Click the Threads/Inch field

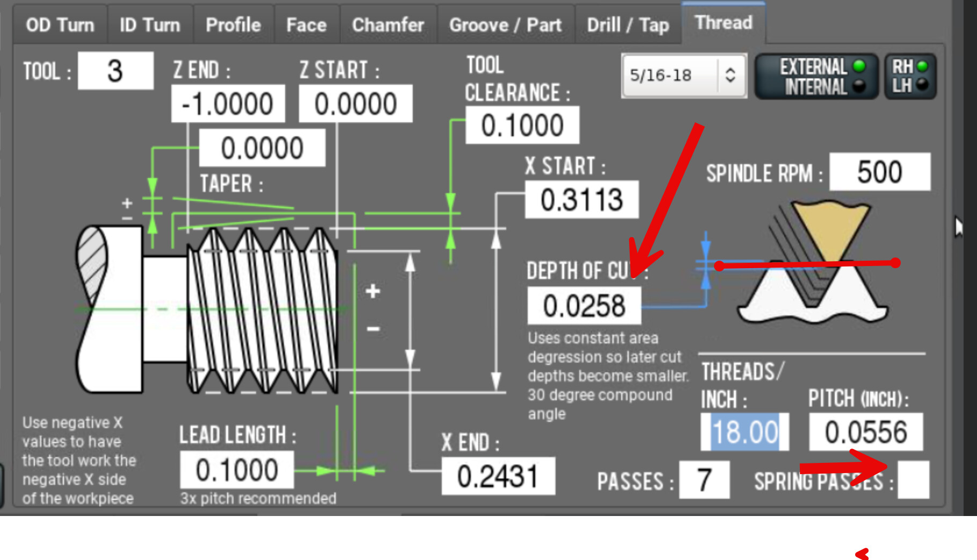click(744, 432)
